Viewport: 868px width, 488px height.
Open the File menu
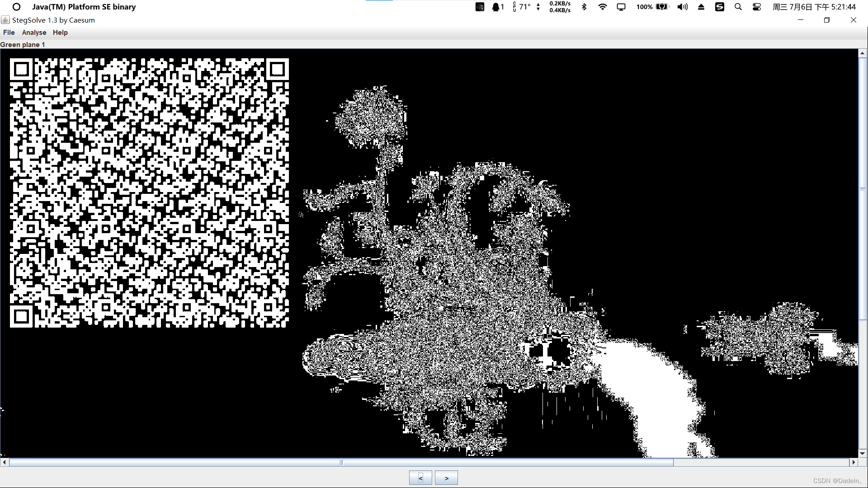9,33
